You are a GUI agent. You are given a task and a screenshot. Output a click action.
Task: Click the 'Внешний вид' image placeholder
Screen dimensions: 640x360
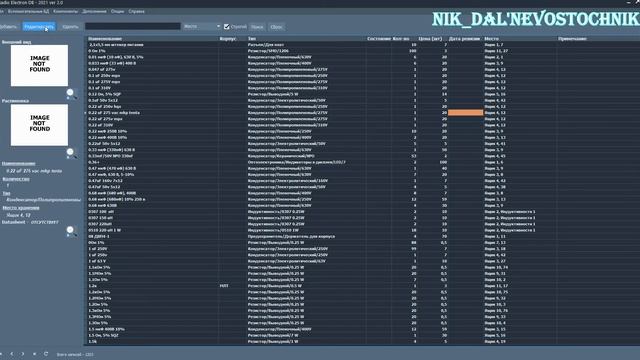tap(39, 65)
